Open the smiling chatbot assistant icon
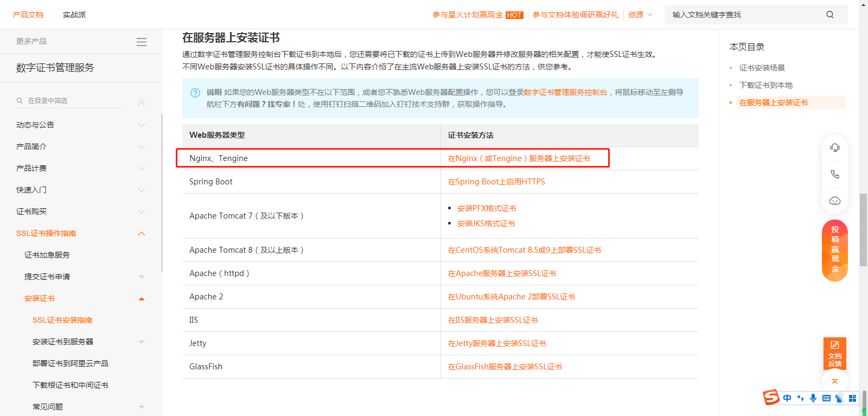Image resolution: width=868 pixels, height=416 pixels. click(834, 201)
